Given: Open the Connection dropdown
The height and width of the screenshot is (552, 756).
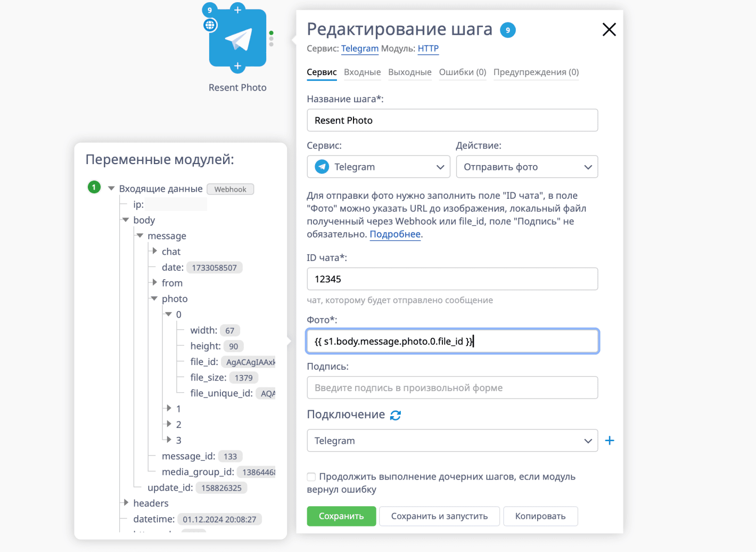Looking at the screenshot, I should pyautogui.click(x=452, y=441).
